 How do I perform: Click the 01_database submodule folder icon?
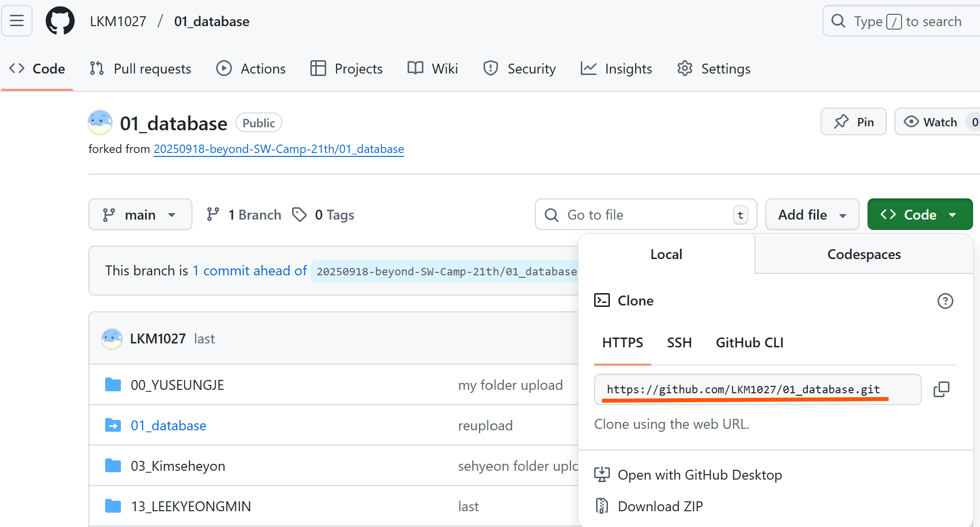coord(113,425)
